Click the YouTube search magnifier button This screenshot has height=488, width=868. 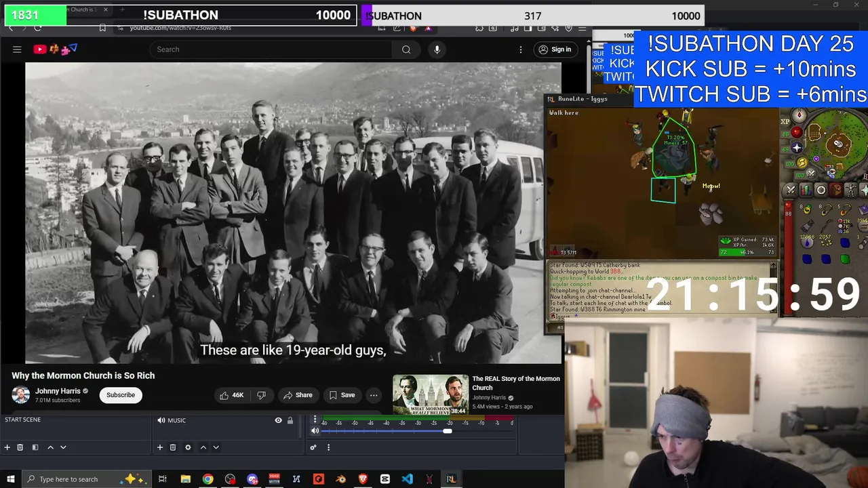(x=406, y=49)
